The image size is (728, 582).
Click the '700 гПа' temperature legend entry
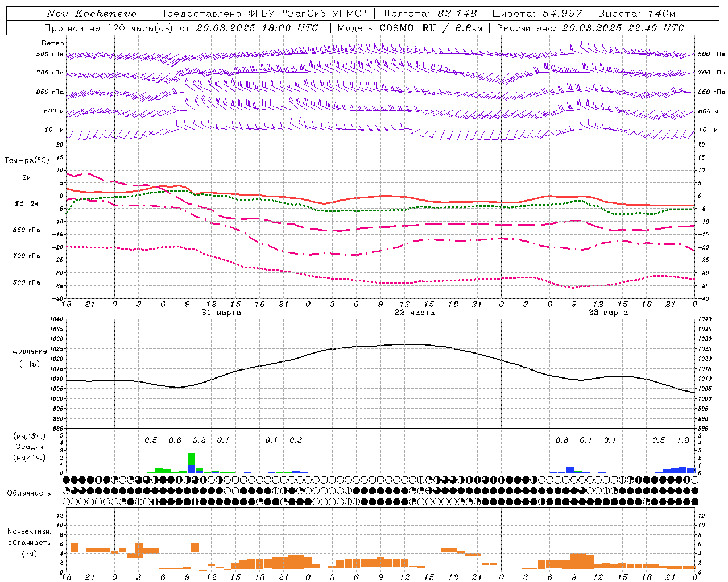click(27, 256)
